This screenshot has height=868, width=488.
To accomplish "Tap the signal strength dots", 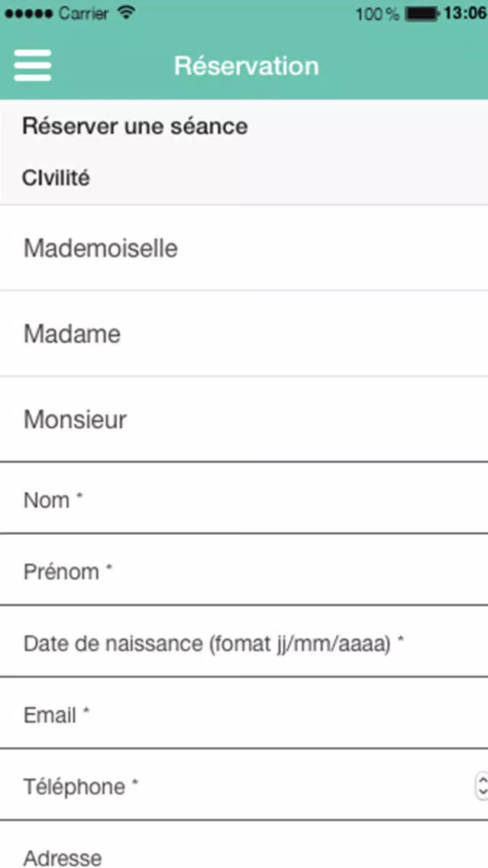I will 29,13.
